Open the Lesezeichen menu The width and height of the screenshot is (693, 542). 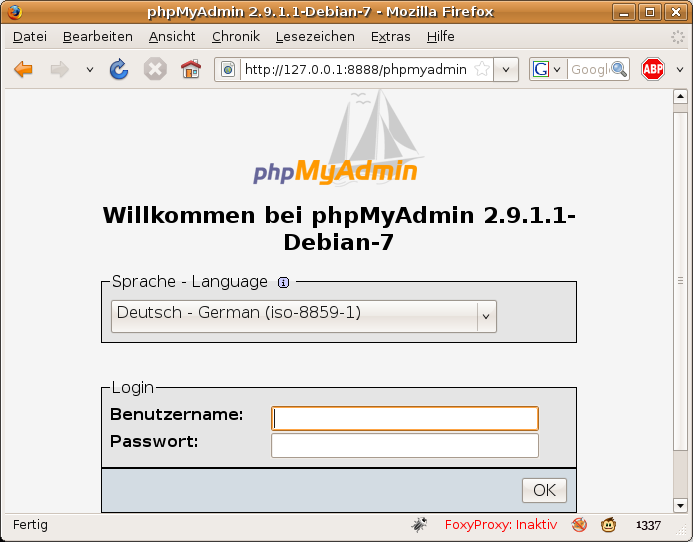[x=315, y=36]
